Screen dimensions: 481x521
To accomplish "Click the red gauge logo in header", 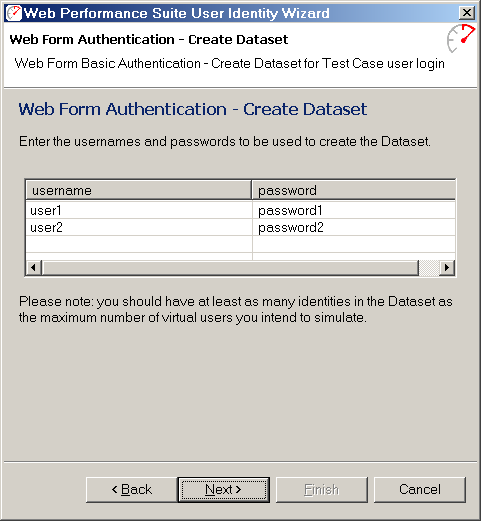I will pos(461,38).
